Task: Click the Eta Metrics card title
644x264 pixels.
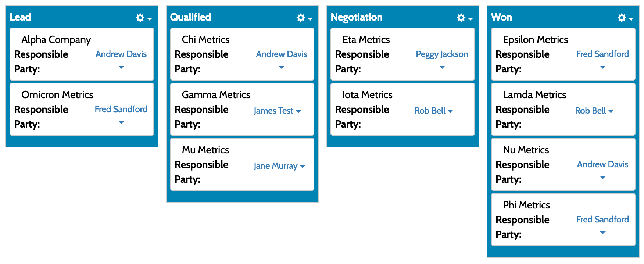Action: 366,40
